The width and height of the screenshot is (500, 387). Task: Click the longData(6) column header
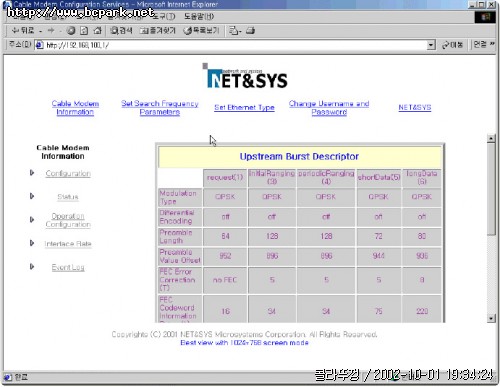tap(422, 178)
